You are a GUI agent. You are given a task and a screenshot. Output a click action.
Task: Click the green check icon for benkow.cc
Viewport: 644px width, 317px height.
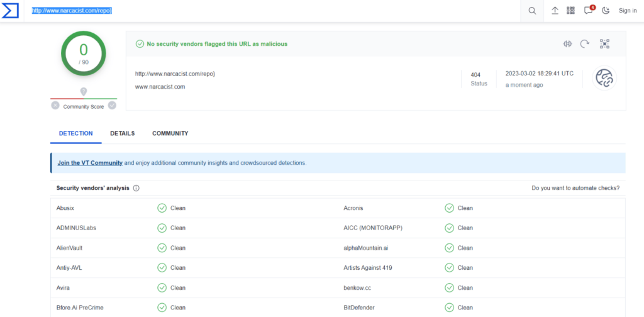449,288
